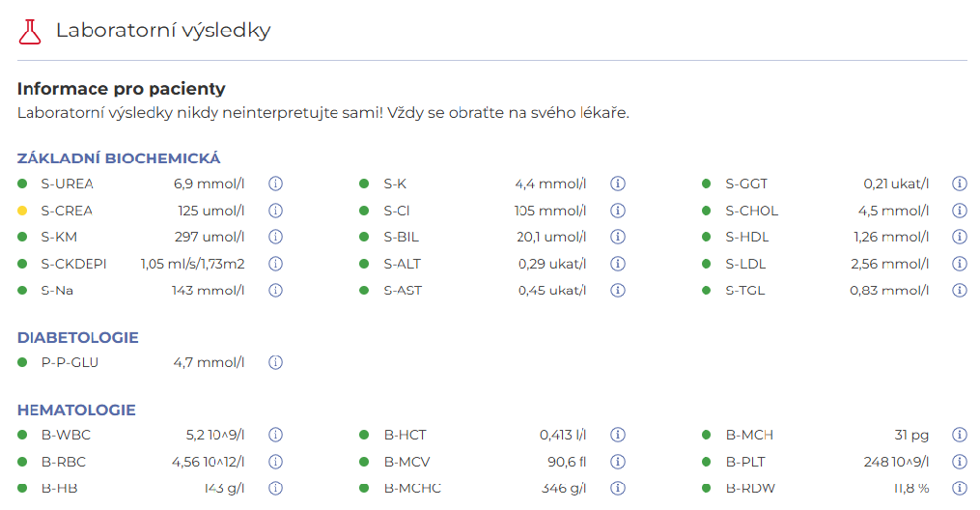The height and width of the screenshot is (510, 980).
Task: Click the HEMATOLOGIE section heading
Action: pos(76,410)
